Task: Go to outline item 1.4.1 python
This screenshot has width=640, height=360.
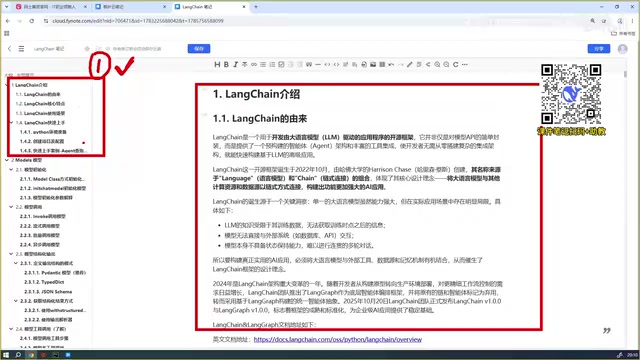Action: [x=43, y=132]
